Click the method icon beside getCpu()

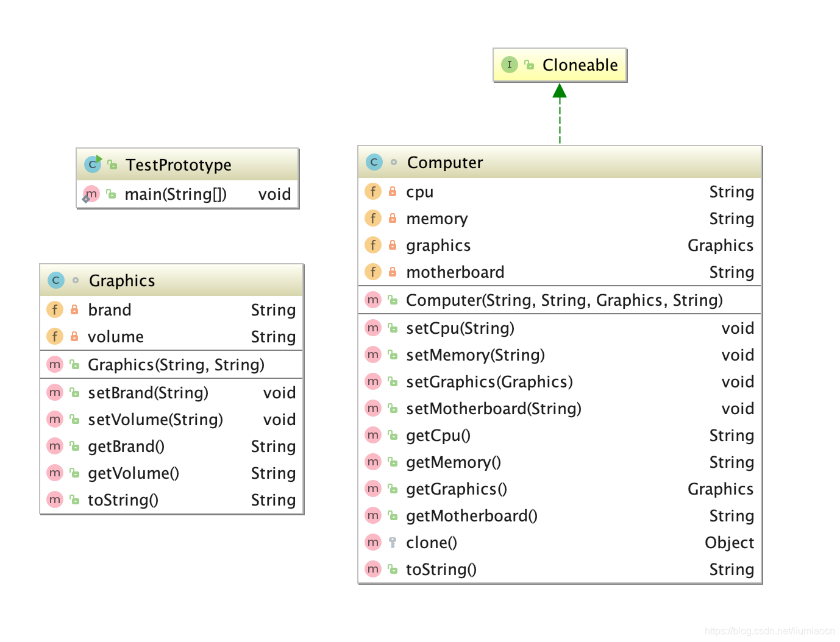click(373, 435)
